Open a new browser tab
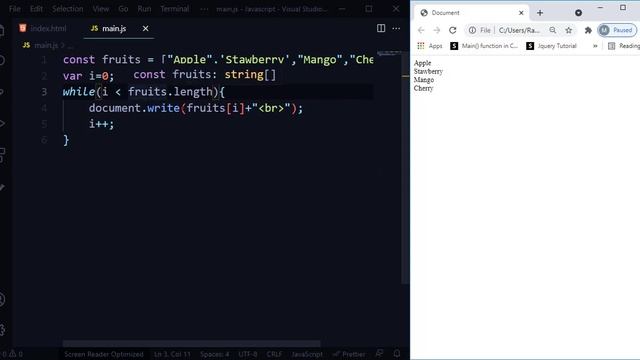The image size is (640, 360). click(x=540, y=13)
